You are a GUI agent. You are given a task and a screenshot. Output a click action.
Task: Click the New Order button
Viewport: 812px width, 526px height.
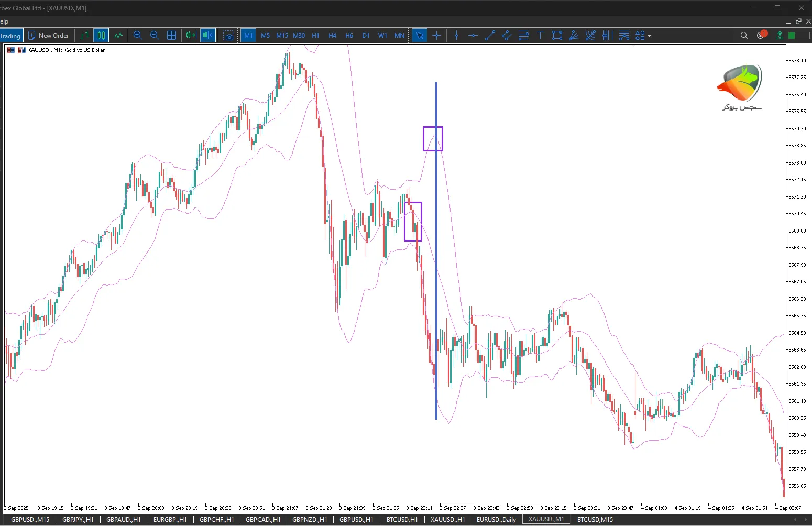coord(49,36)
